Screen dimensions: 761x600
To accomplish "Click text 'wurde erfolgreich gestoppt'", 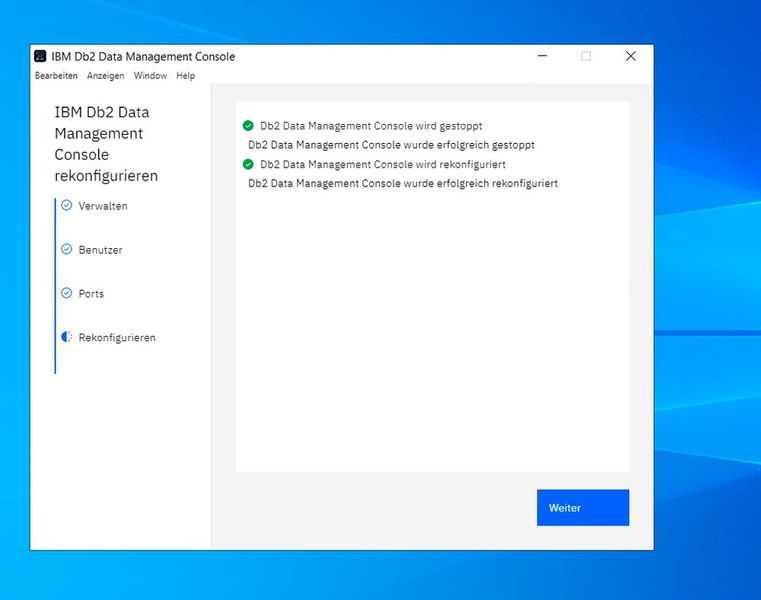I will [469, 145].
